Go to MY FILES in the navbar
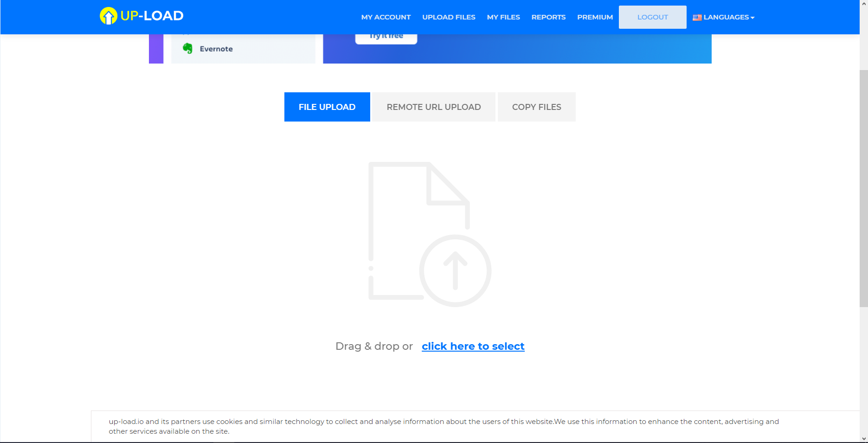This screenshot has width=868, height=443. [503, 17]
